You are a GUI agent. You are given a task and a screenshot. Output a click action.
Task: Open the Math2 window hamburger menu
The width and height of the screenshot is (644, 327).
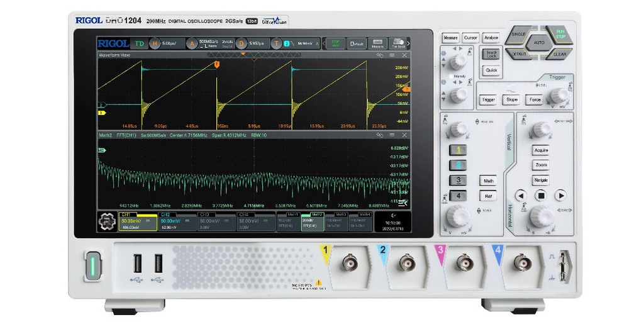(392, 135)
